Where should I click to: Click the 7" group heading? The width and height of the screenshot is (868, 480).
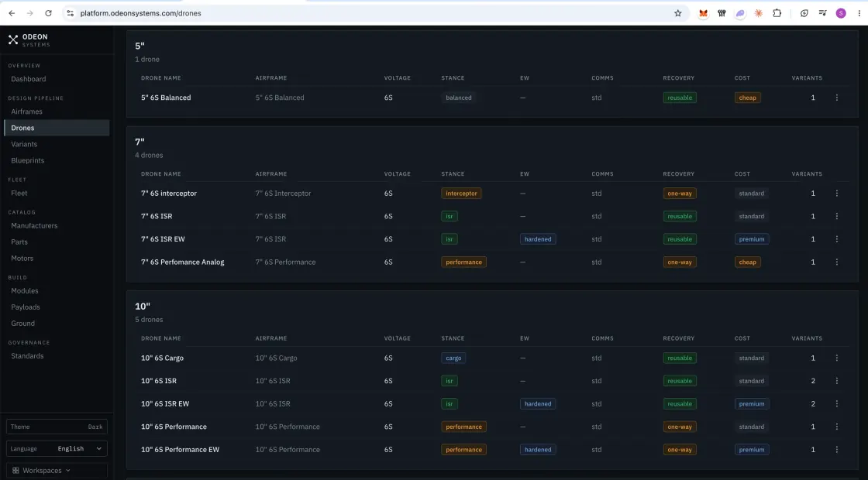click(139, 142)
